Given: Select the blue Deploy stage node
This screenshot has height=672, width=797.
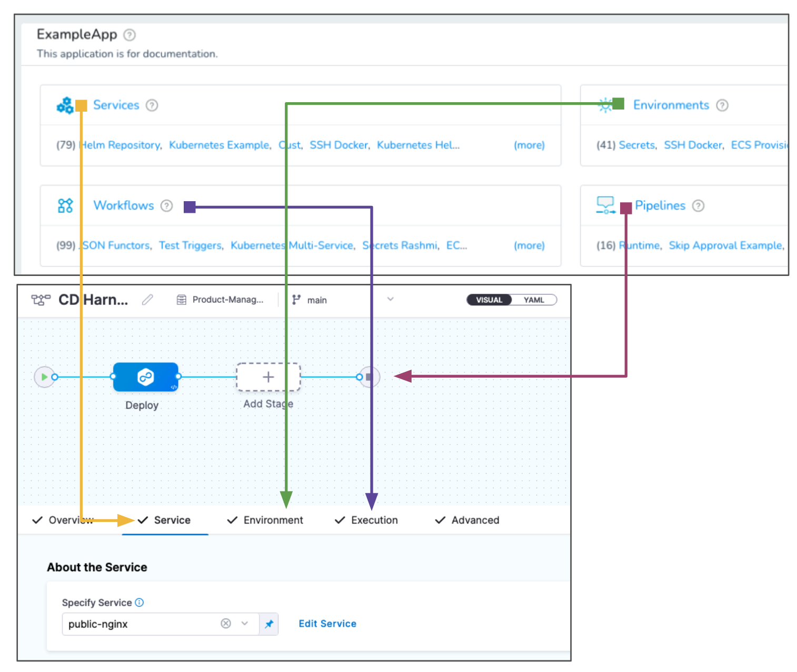Looking at the screenshot, I should click(146, 377).
